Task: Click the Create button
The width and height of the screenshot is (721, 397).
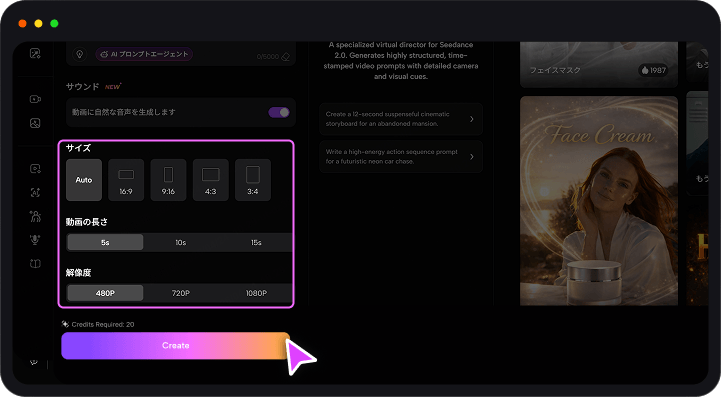Action: [x=176, y=345]
